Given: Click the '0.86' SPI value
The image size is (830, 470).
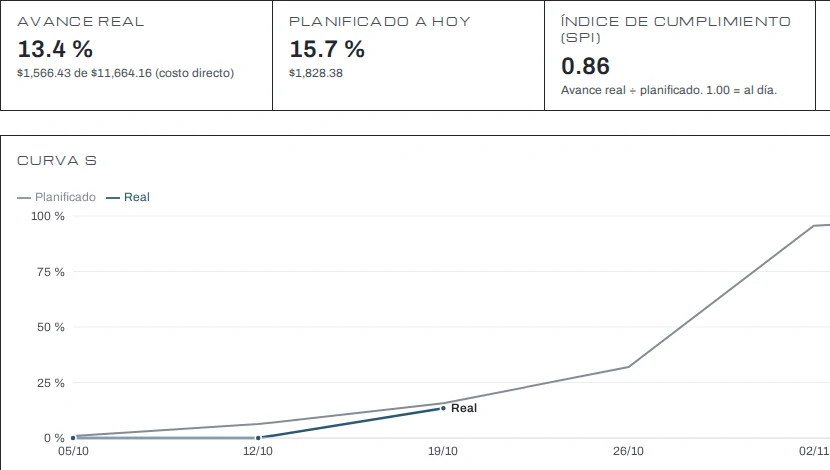Looking at the screenshot, I should (585, 66).
